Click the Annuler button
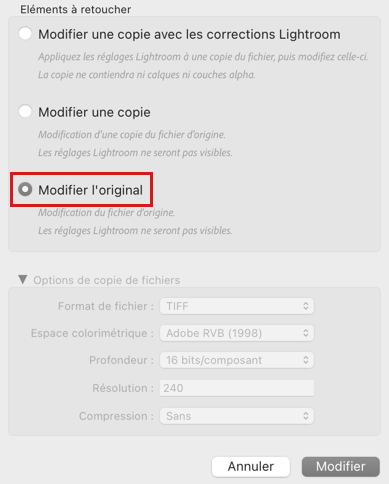 coord(251,466)
